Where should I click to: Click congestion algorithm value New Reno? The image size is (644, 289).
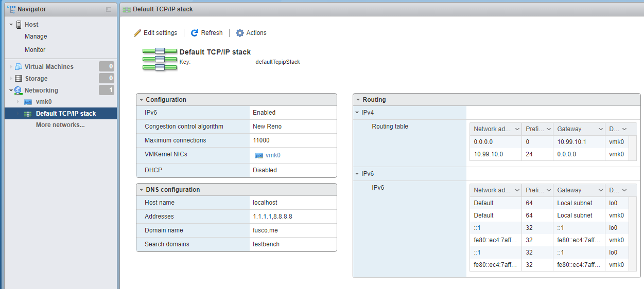pyautogui.click(x=267, y=127)
